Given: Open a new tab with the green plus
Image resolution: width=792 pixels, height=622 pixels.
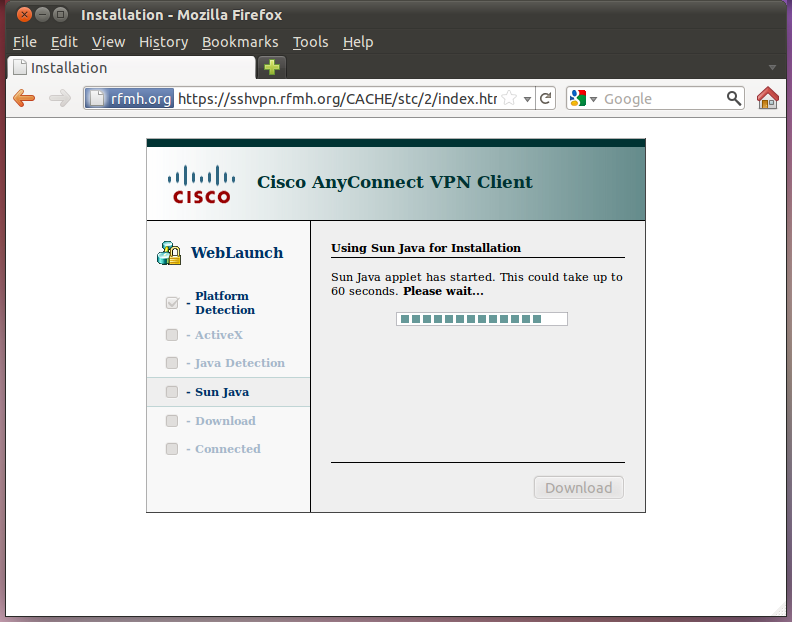Looking at the screenshot, I should pos(272,67).
